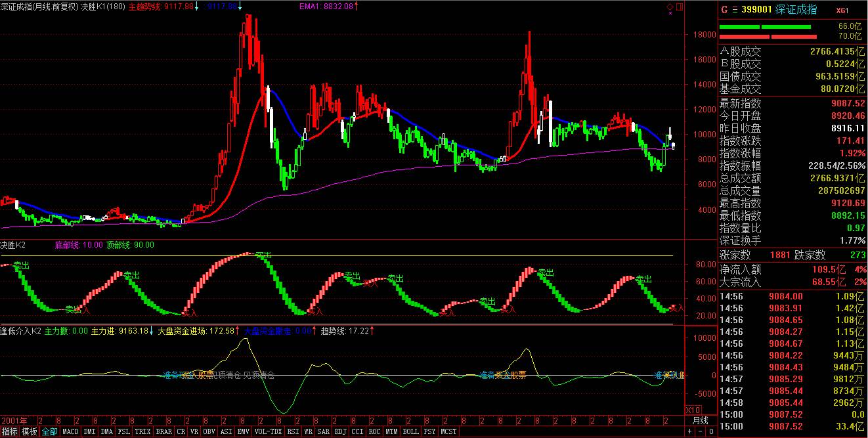
Task: Select the MCST indicator tab
Action: [448, 432]
